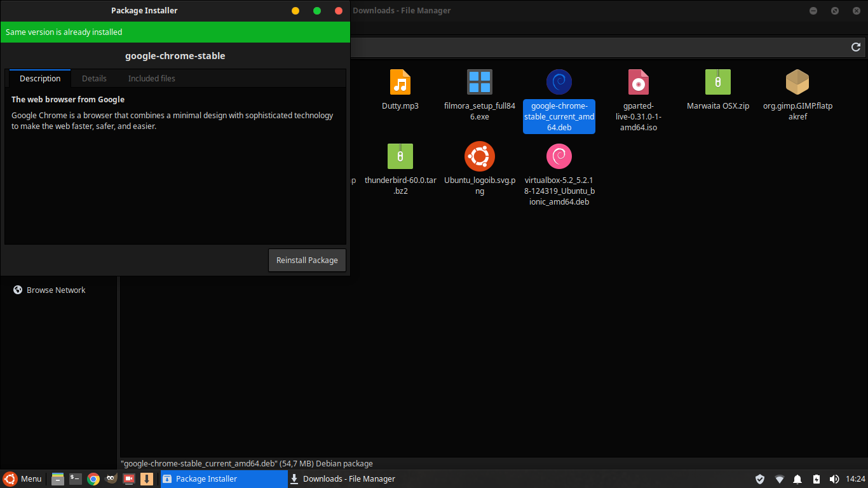The image size is (868, 488).
Task: Open the terminal launcher in the taskbar
Action: 76,479
